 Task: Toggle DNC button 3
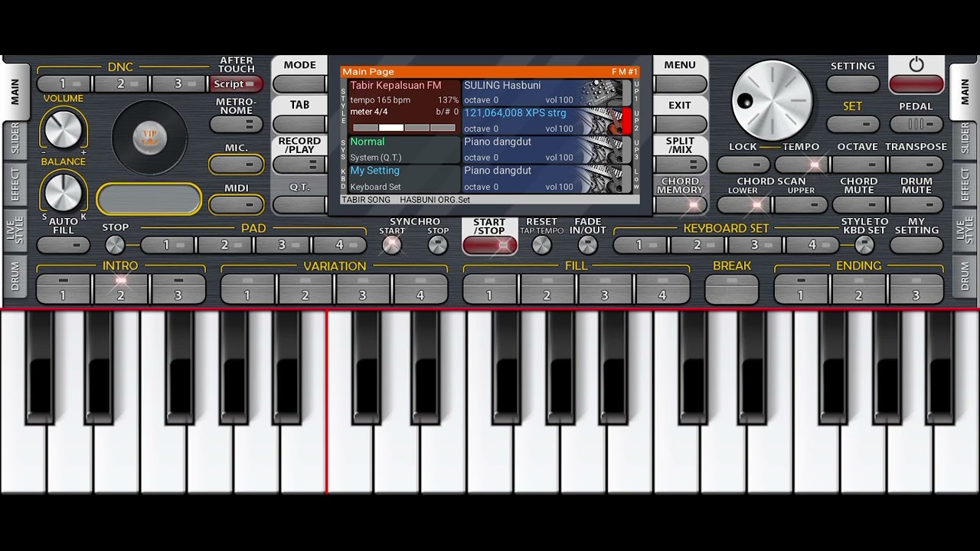pyautogui.click(x=179, y=83)
